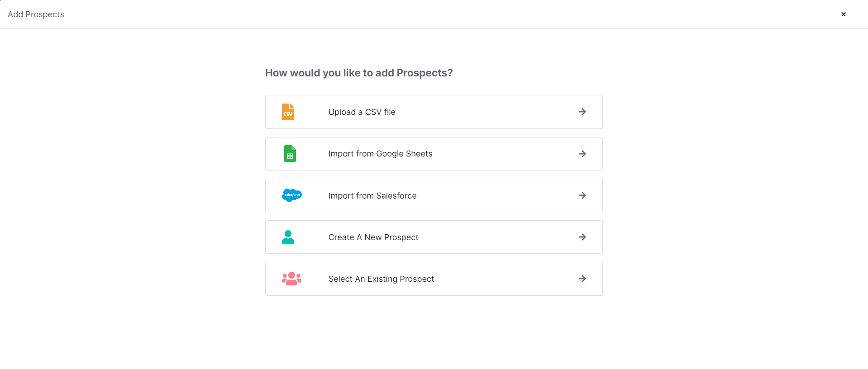Click the green Google Sheets icon
Image resolution: width=868 pixels, height=369 pixels.
point(290,154)
